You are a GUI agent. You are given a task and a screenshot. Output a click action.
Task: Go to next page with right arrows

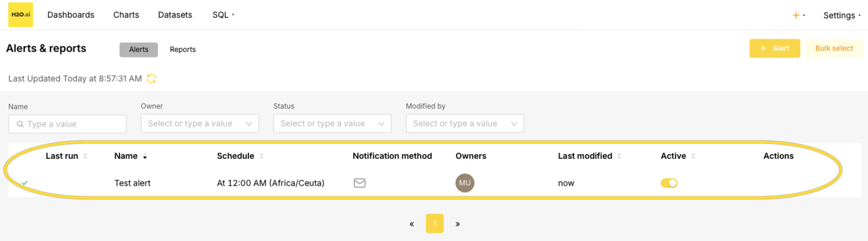(x=458, y=224)
